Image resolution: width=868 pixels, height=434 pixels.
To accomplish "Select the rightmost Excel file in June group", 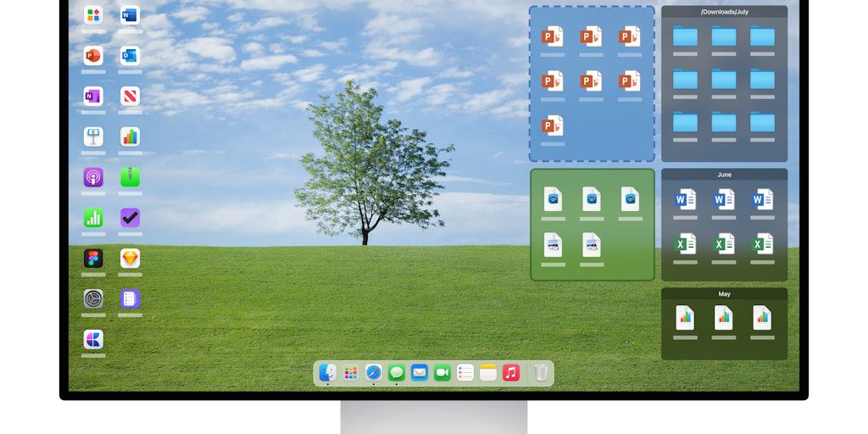I will (x=762, y=243).
